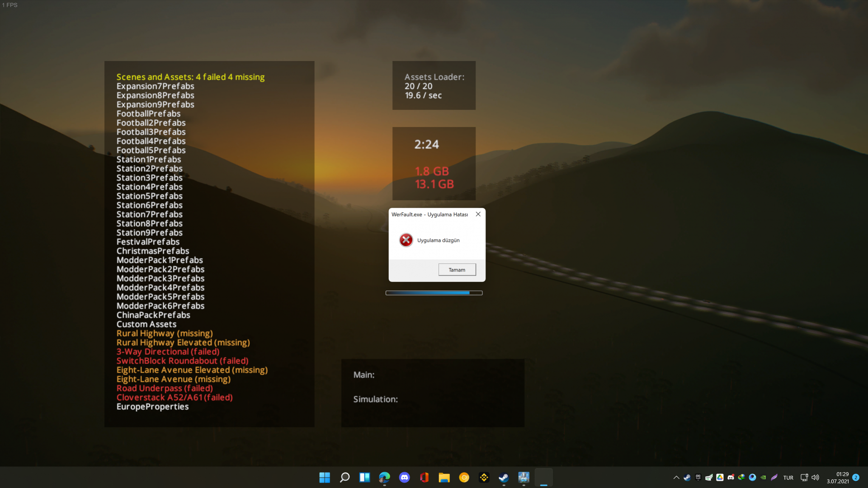Open the Widgets panel from taskbar
Image resolution: width=868 pixels, height=488 pixels.
coord(364,478)
